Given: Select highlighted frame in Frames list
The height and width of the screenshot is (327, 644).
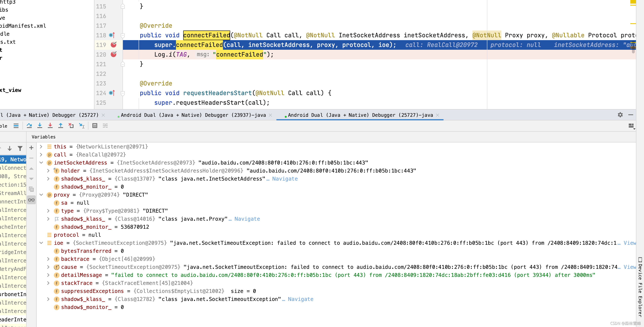Looking at the screenshot, I should click(13, 159).
